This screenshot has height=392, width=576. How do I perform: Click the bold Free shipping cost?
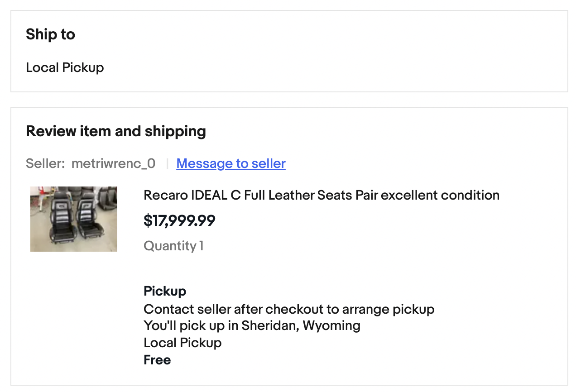[x=157, y=360]
